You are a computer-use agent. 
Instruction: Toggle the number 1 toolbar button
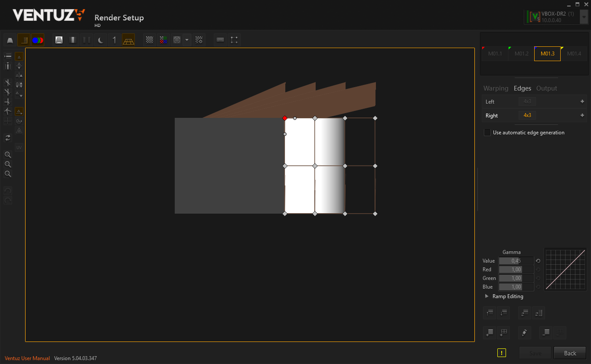coord(114,40)
